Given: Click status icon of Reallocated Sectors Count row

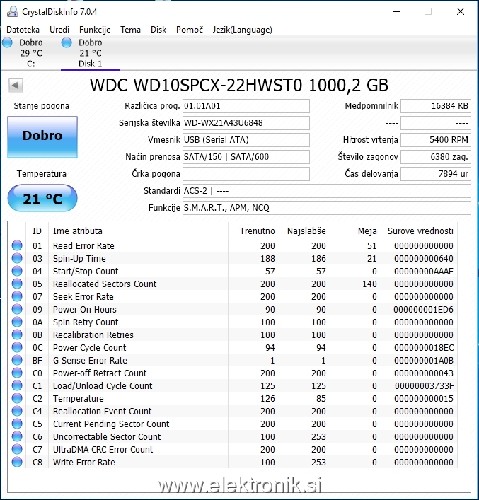Looking at the screenshot, I should (17, 284).
